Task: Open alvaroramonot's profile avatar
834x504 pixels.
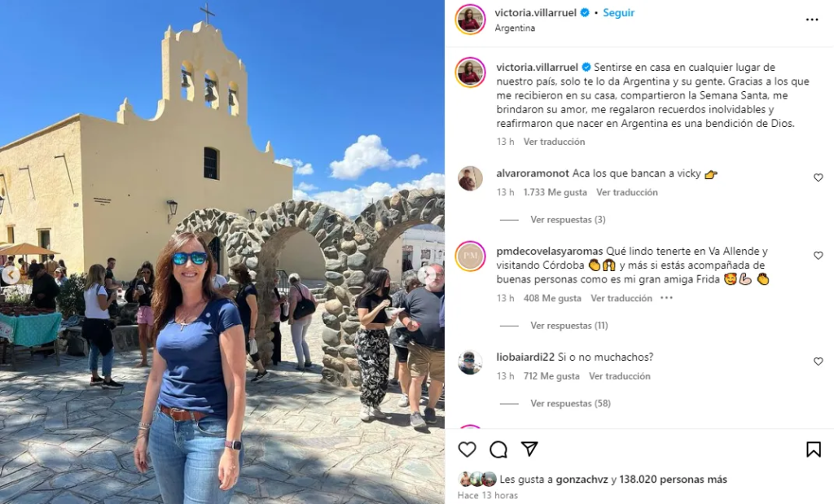Action: pyautogui.click(x=470, y=178)
